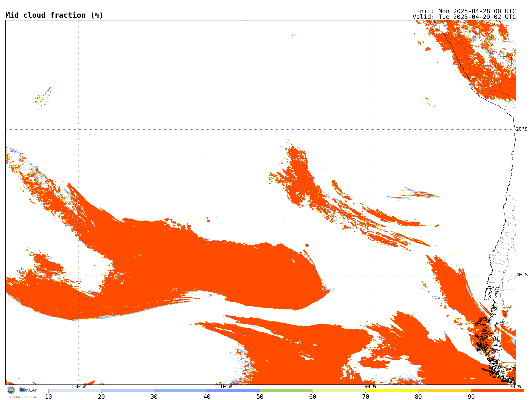
Task: Open the ensemble.ucar.edu link text
Action: pyautogui.click(x=22, y=397)
